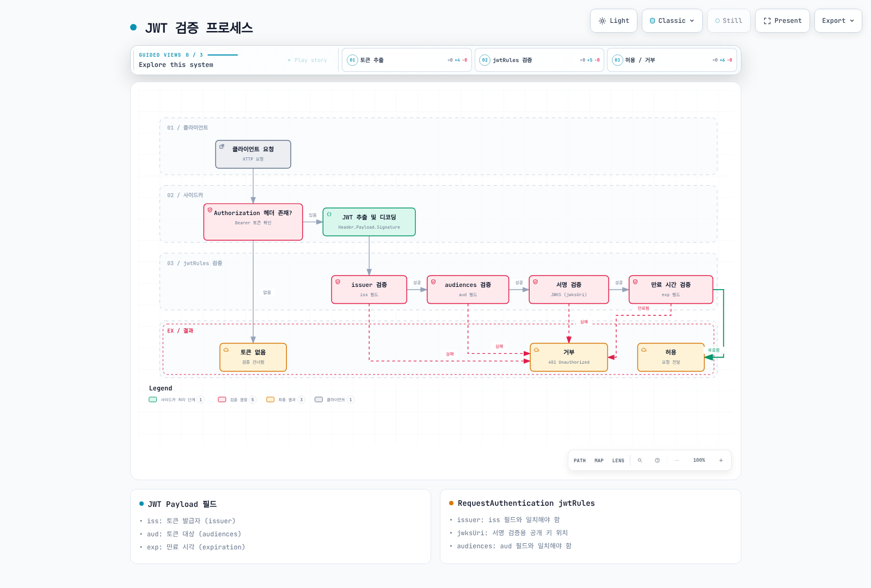Image resolution: width=871 pixels, height=588 pixels.
Task: Click the search magnifier icon in the canvas toolbar
Action: [640, 461]
